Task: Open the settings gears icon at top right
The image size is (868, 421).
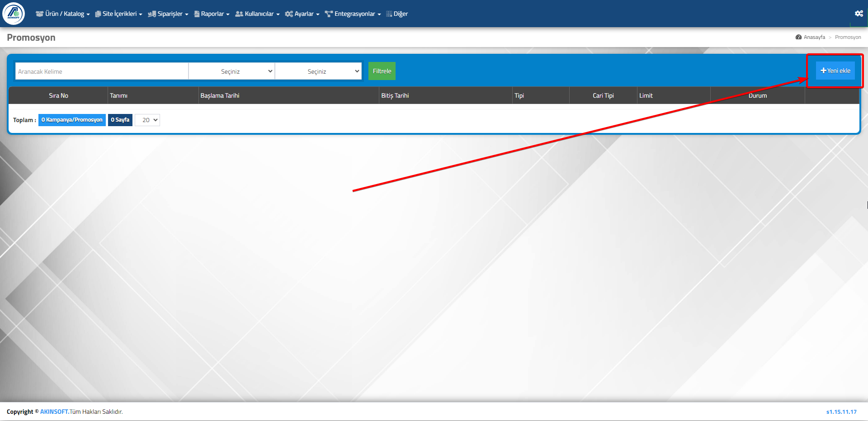Action: 859,14
